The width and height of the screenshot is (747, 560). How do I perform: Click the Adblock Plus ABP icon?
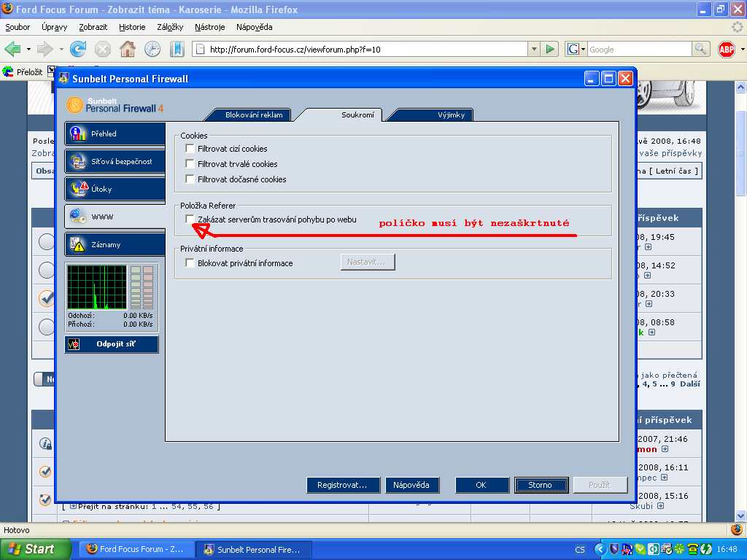tap(726, 49)
